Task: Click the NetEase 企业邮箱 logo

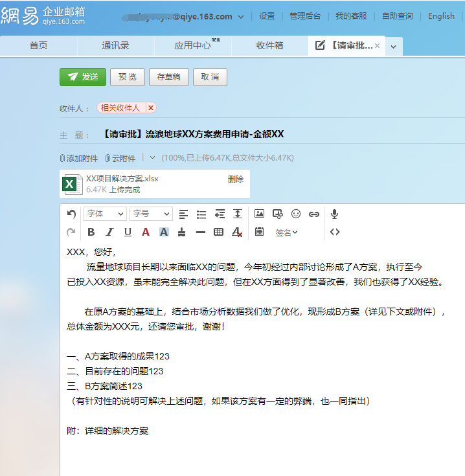Action: pyautogui.click(x=43, y=16)
